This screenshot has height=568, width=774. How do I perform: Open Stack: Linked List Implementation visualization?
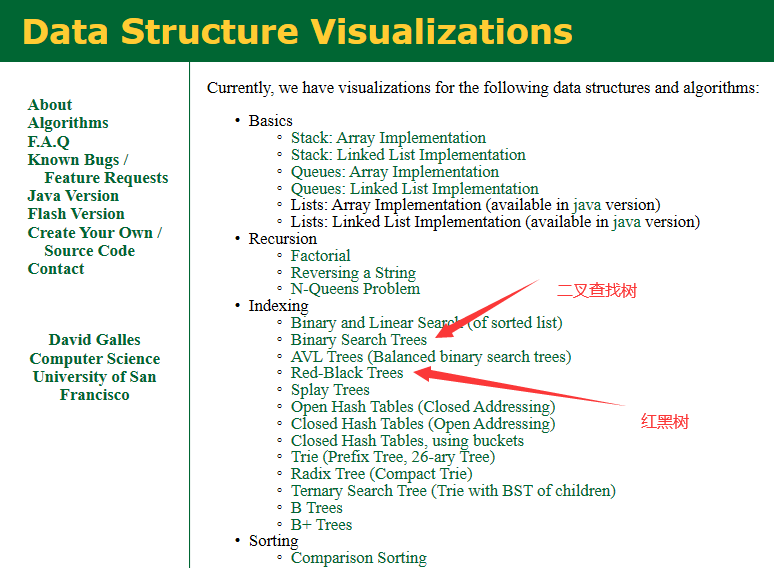(x=408, y=155)
